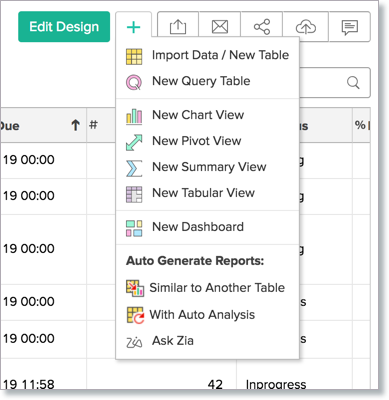Sort by the Due column arrow
This screenshot has width=389, height=400.
click(75, 125)
